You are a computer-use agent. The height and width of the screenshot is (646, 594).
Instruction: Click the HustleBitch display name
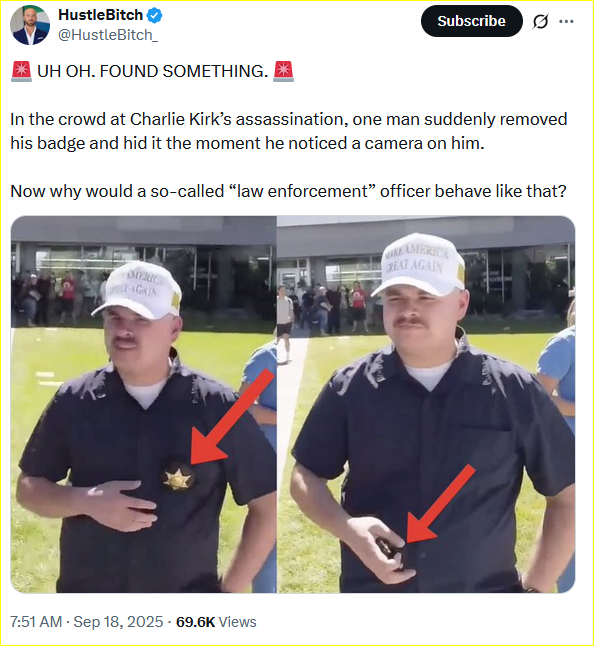[x=101, y=15]
